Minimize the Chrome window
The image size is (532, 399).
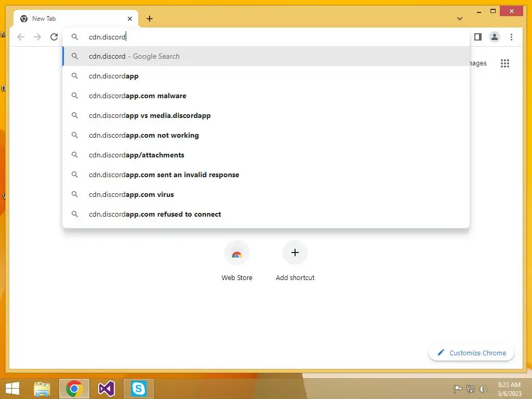(x=478, y=11)
